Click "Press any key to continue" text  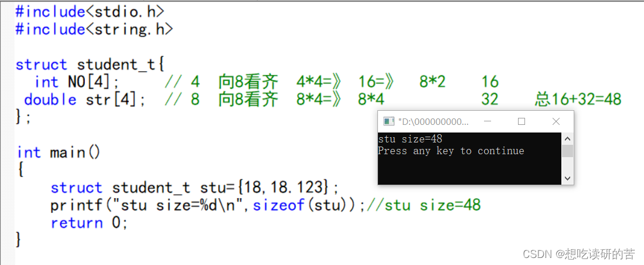pyautogui.click(x=451, y=151)
